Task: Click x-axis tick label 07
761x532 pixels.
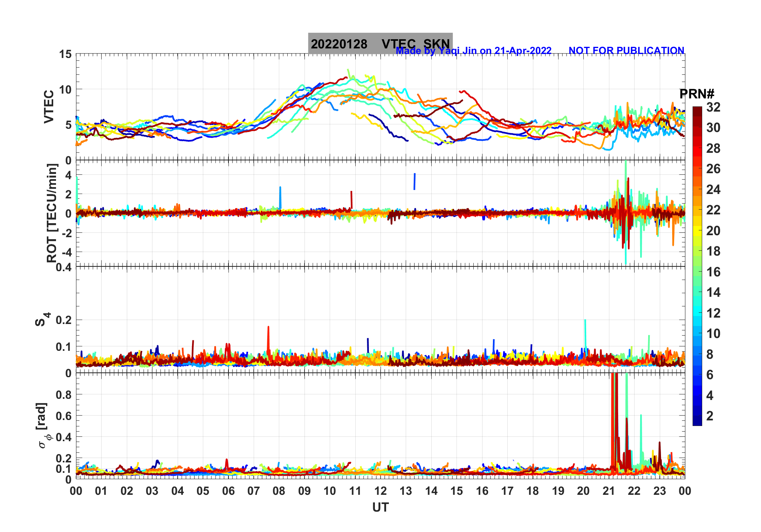Action: (x=254, y=491)
